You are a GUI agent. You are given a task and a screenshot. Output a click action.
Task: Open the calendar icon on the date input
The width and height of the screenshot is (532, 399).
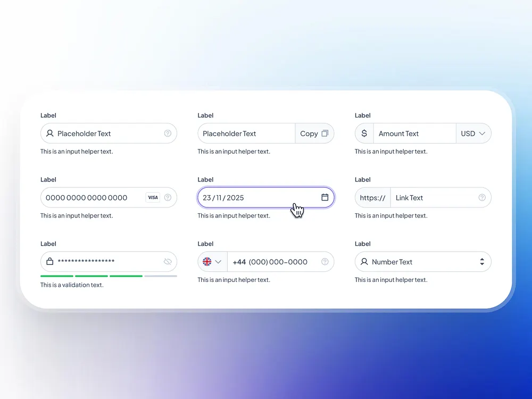[325, 197]
